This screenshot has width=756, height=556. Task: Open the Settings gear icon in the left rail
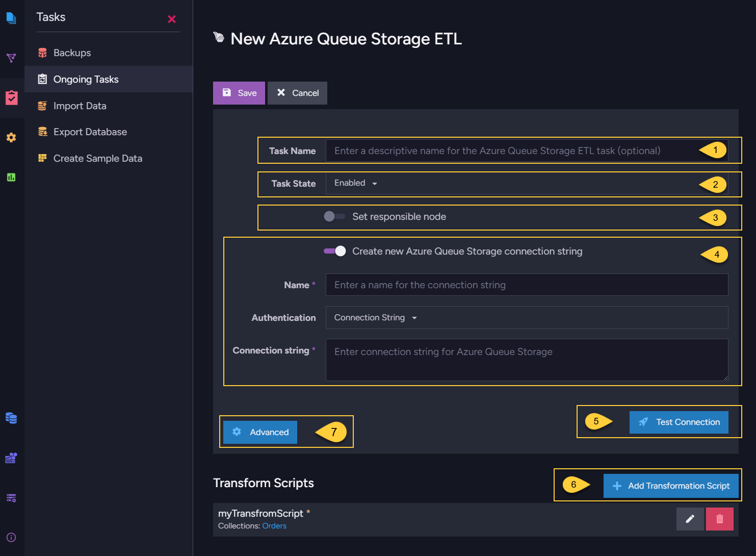click(11, 138)
